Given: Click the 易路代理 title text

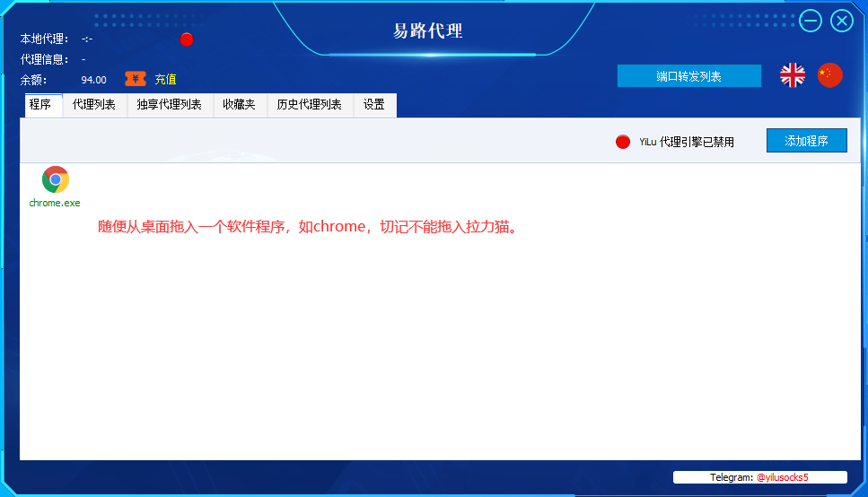Looking at the screenshot, I should [428, 31].
